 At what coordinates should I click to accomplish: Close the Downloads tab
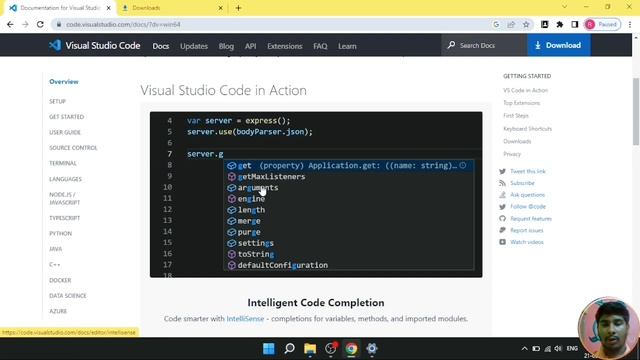point(220,8)
